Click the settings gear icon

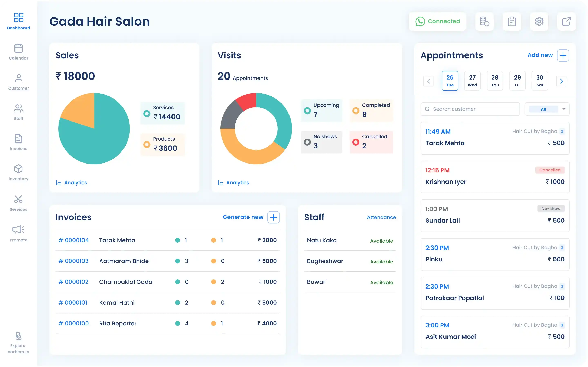click(x=539, y=21)
